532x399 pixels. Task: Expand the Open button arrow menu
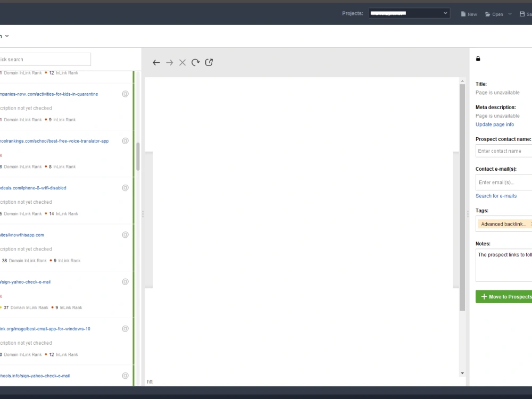510,14
